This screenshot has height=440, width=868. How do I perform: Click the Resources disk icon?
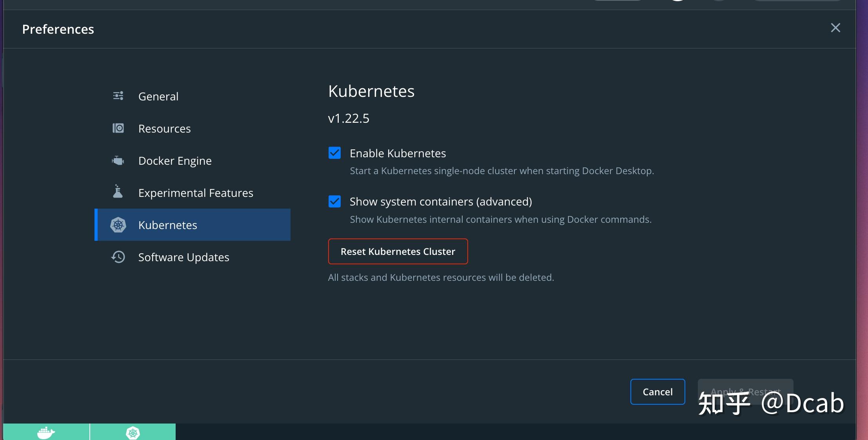tap(118, 128)
